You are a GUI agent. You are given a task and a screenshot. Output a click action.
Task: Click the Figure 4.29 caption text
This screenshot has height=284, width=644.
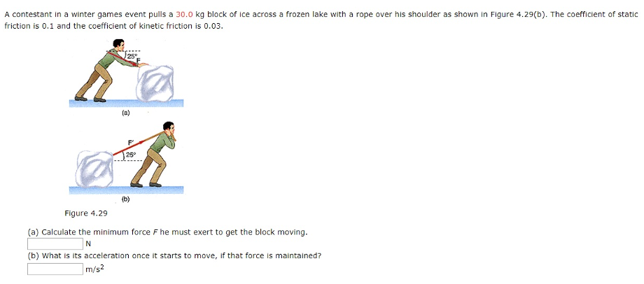tap(86, 213)
